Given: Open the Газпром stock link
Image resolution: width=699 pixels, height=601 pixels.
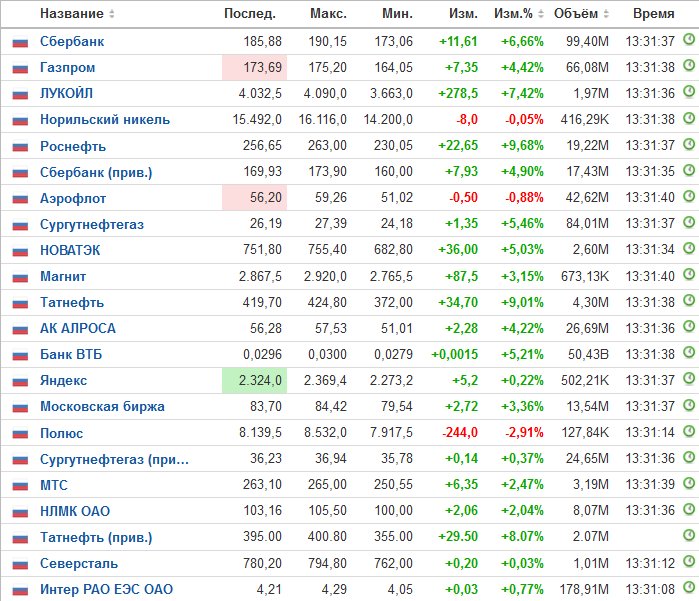Looking at the screenshot, I should pos(67,67).
